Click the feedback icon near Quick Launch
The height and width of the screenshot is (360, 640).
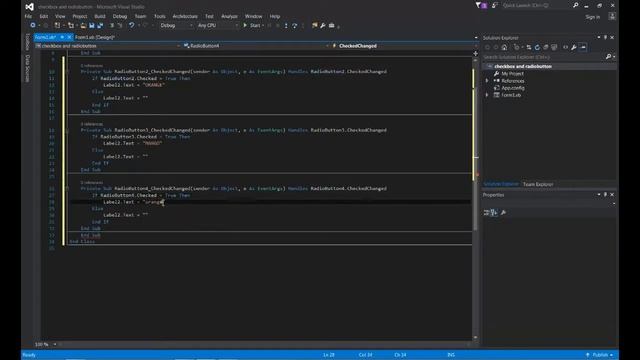coord(495,5)
